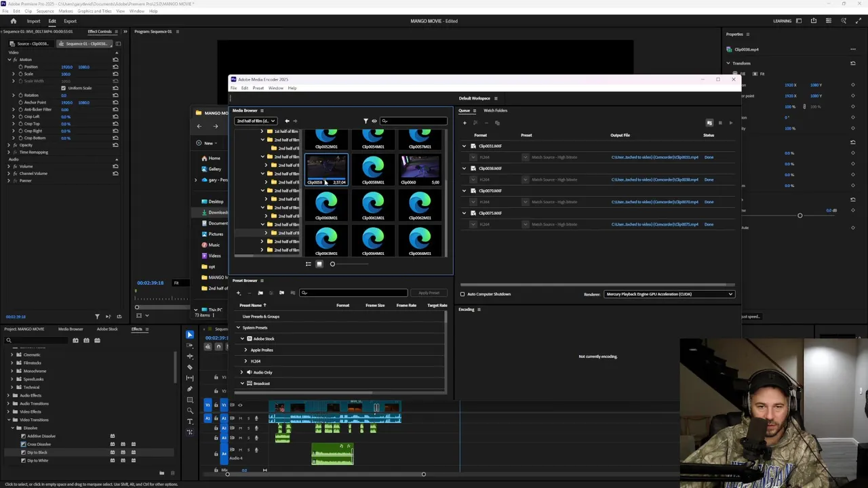Toggle Auto-Encode Watch Folders button in Queue

[x=709, y=123]
